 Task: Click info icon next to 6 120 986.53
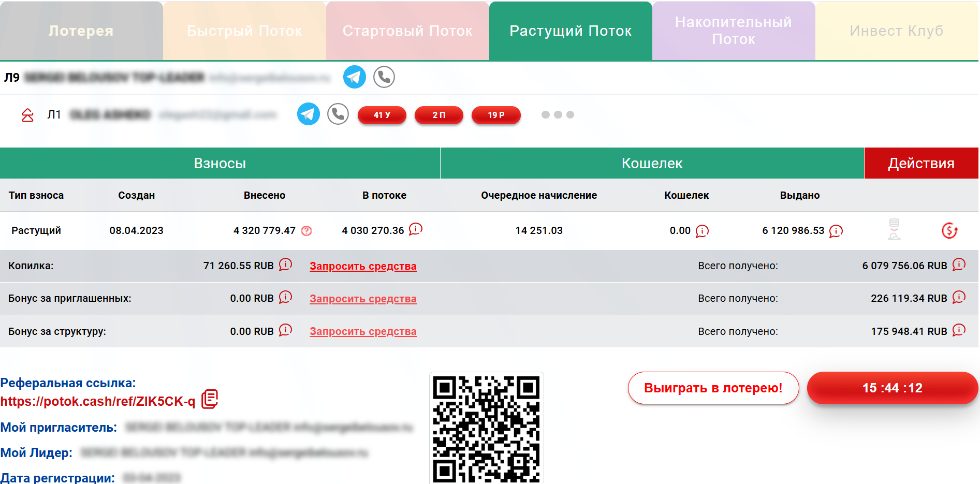pos(836,231)
